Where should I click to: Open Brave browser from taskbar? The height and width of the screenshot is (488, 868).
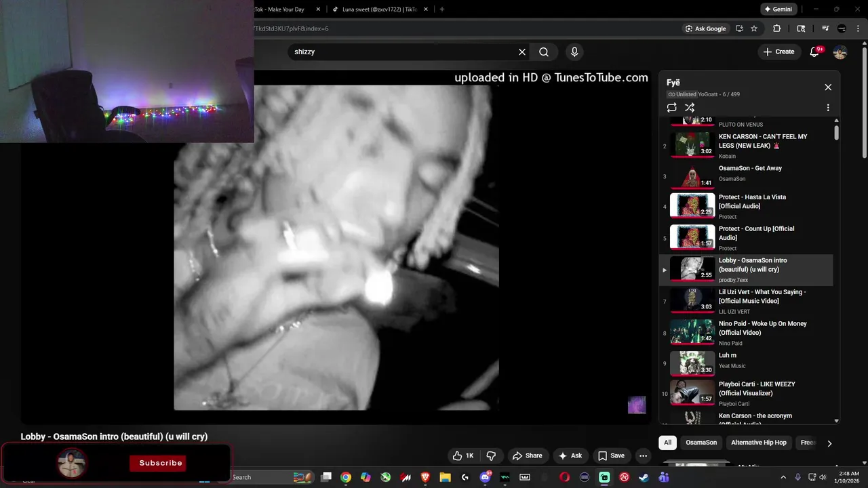point(425,477)
